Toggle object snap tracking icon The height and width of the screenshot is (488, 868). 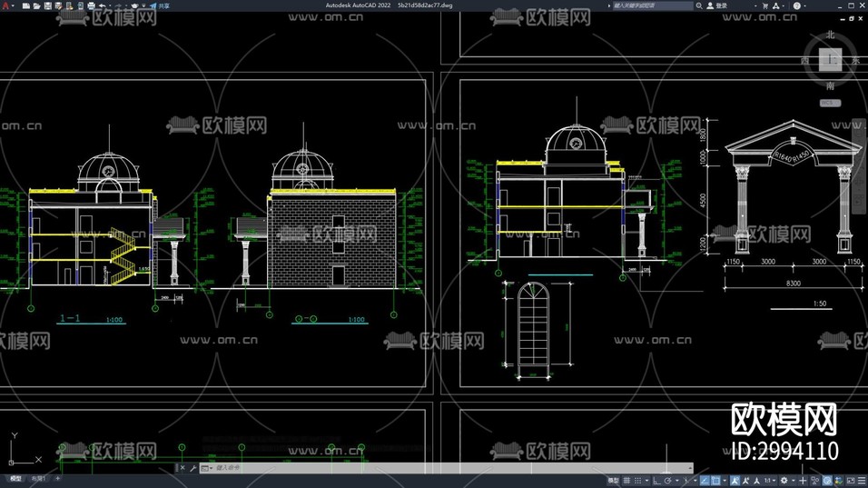705,481
